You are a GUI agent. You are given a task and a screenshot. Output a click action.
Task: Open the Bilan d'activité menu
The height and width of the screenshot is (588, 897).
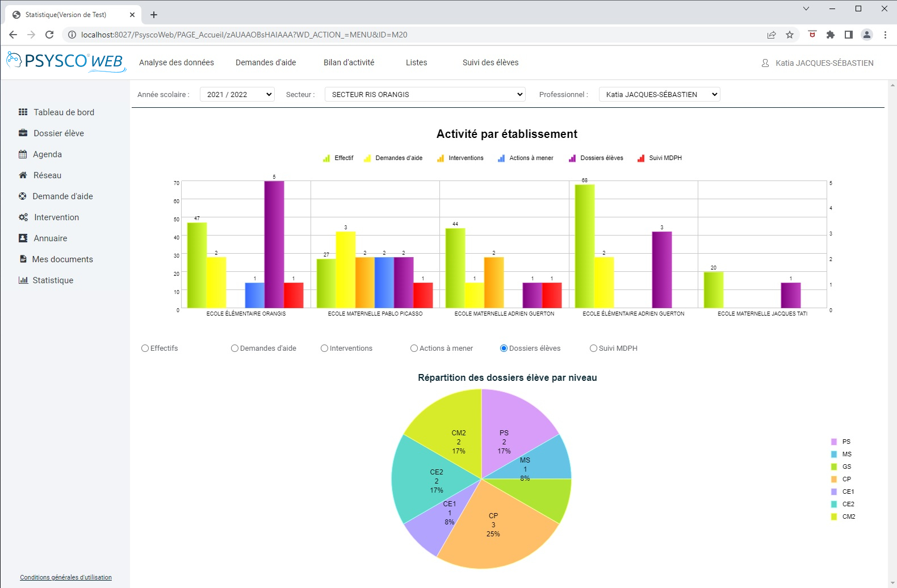pos(349,62)
